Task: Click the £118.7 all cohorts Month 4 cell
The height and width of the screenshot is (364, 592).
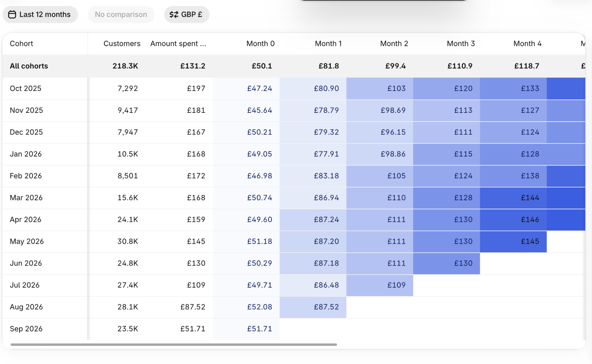Action: point(527,66)
